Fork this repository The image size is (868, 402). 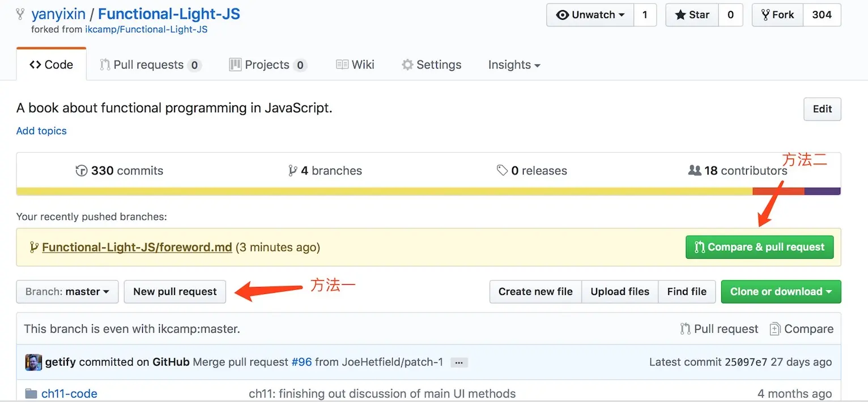(777, 15)
